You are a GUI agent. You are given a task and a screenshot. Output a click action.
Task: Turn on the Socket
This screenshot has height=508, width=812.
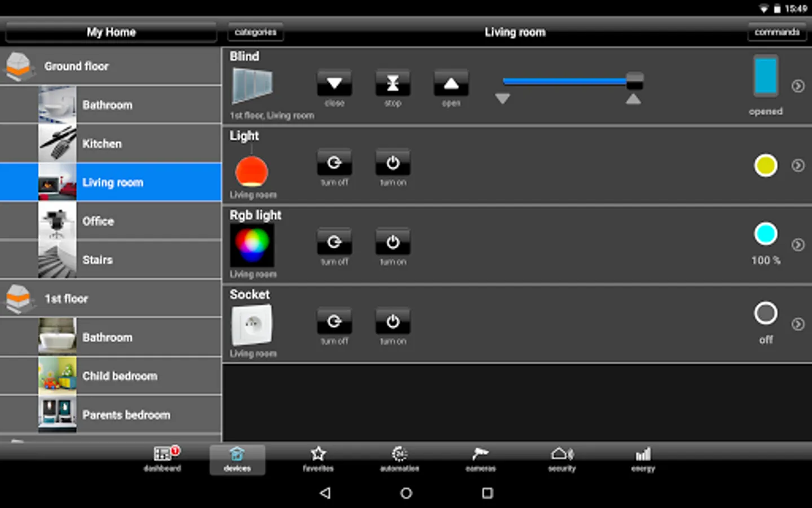(392, 322)
